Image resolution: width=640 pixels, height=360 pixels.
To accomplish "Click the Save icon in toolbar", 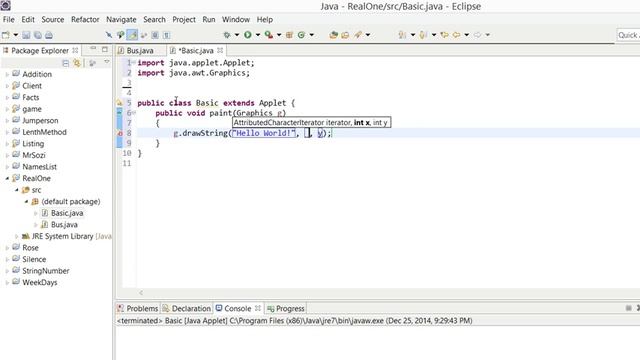I will coord(26,35).
